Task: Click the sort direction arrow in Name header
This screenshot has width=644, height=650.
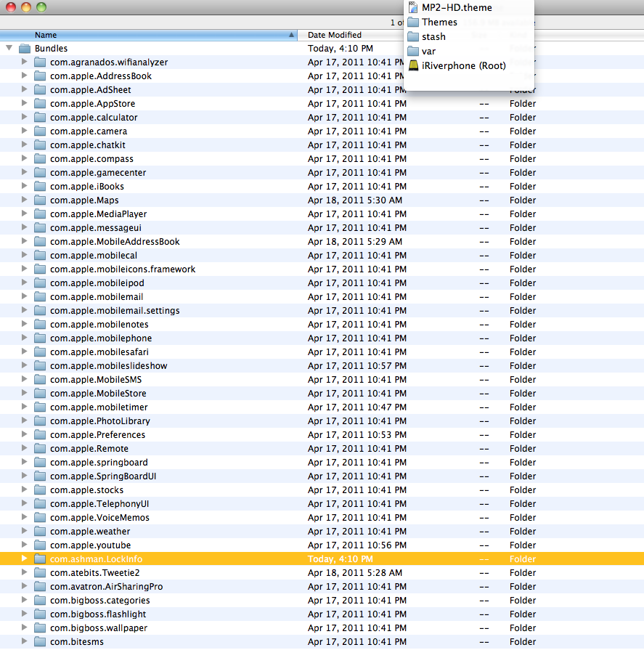Action: coord(291,35)
